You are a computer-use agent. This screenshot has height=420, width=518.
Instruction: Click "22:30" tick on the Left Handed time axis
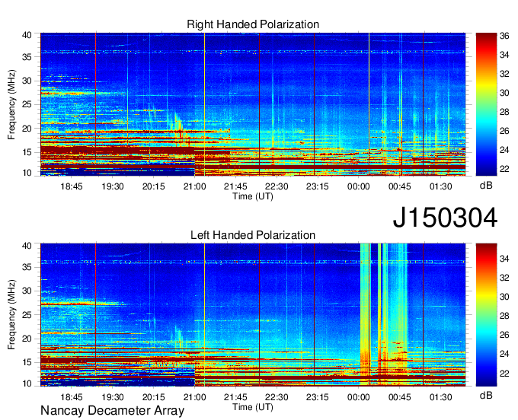pyautogui.click(x=277, y=397)
